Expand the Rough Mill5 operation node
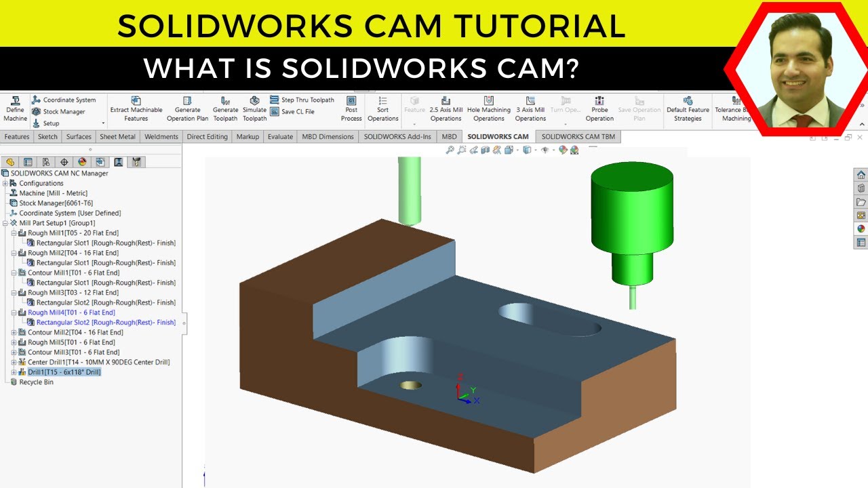 14,342
